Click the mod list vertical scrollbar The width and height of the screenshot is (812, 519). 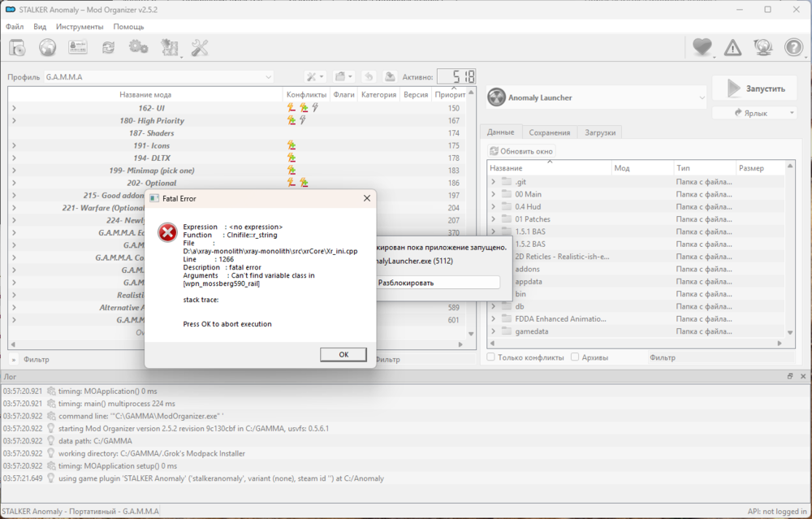click(471, 213)
